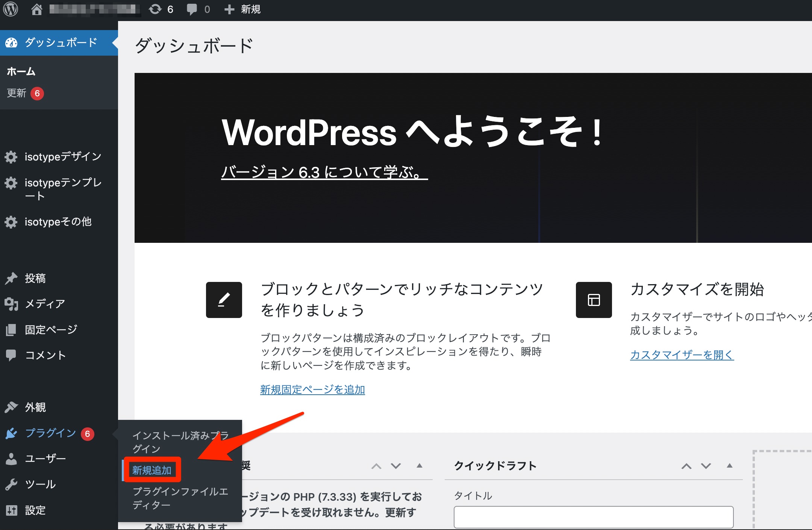
Task: Click the コメント speech bubble sidebar icon
Action: 11,355
